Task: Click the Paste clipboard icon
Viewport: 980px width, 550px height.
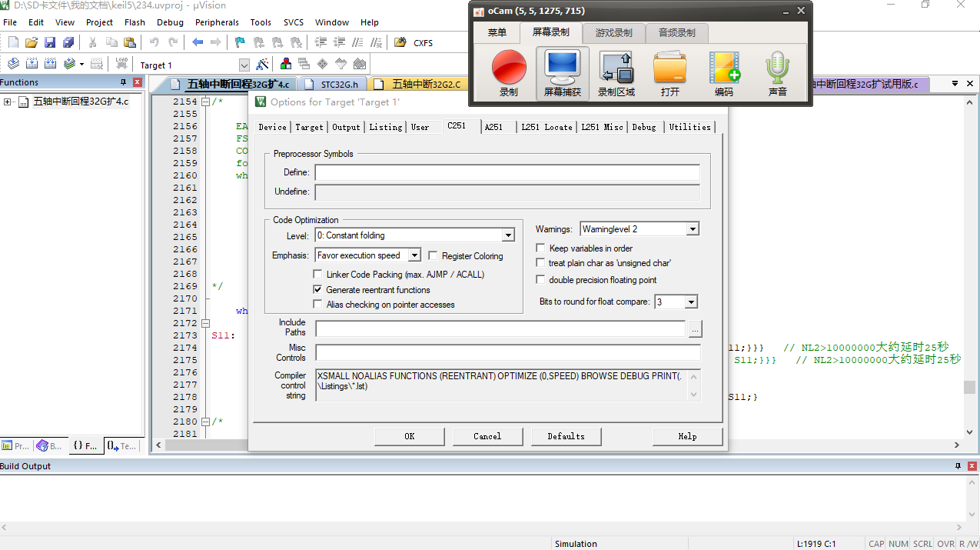Action: pyautogui.click(x=130, y=42)
